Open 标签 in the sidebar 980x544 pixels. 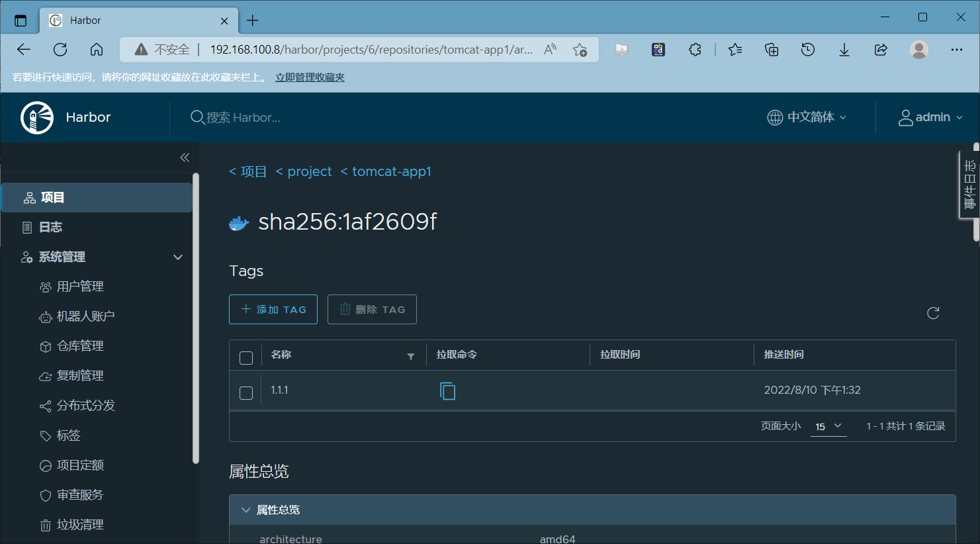click(68, 435)
